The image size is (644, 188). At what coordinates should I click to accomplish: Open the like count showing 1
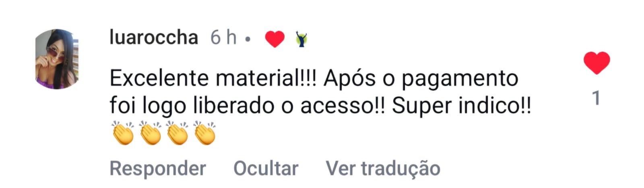click(x=597, y=98)
